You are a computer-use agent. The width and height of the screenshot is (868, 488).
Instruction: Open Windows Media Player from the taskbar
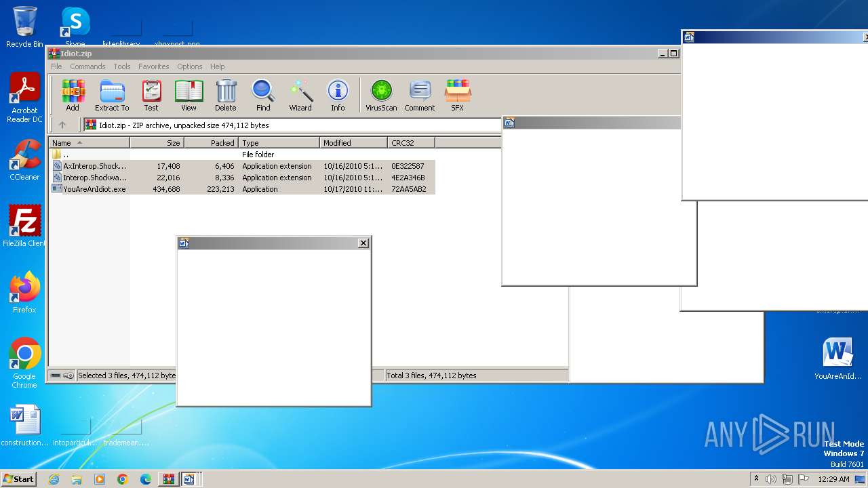pyautogui.click(x=100, y=479)
